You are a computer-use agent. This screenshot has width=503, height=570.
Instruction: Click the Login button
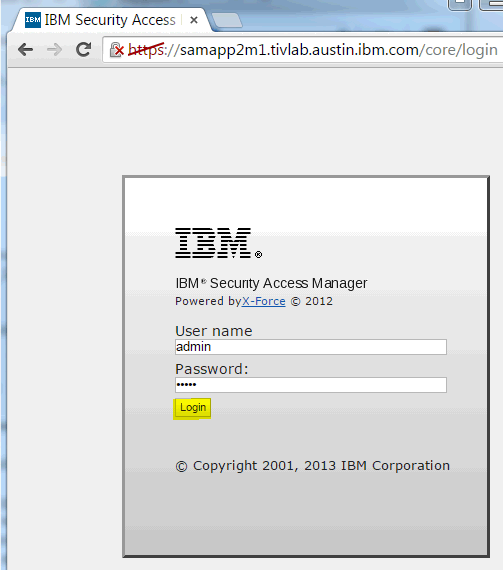tap(193, 408)
